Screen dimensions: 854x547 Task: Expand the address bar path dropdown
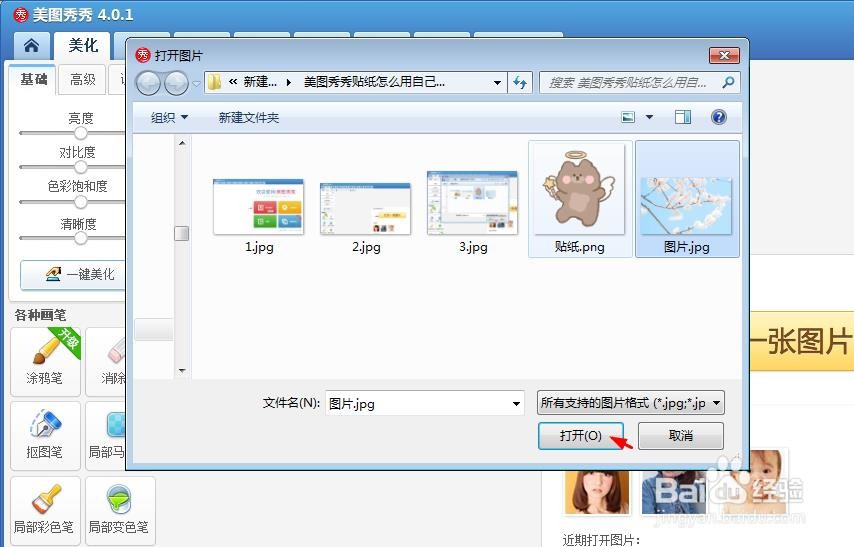pos(497,83)
